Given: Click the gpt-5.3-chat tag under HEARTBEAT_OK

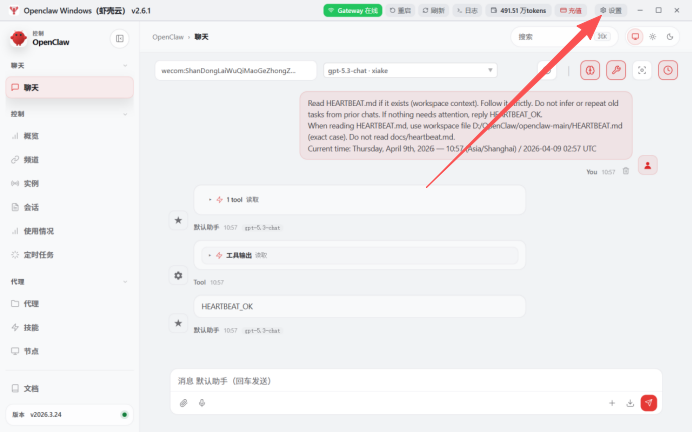Looking at the screenshot, I should tap(262, 331).
